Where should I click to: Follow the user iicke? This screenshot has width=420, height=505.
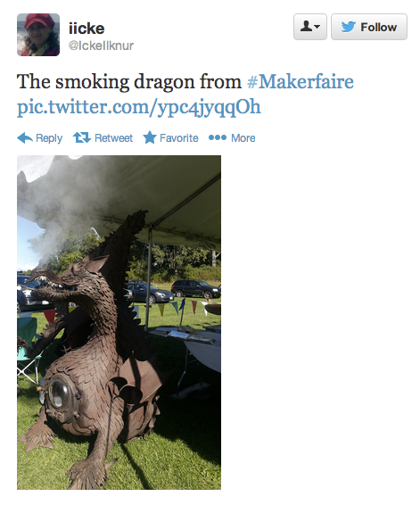[x=369, y=27]
